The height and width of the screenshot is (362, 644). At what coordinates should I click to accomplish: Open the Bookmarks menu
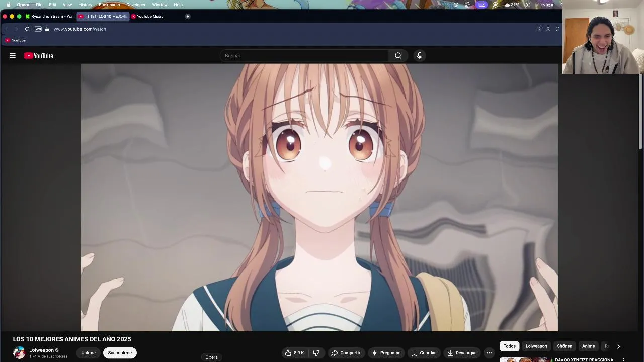click(x=109, y=5)
